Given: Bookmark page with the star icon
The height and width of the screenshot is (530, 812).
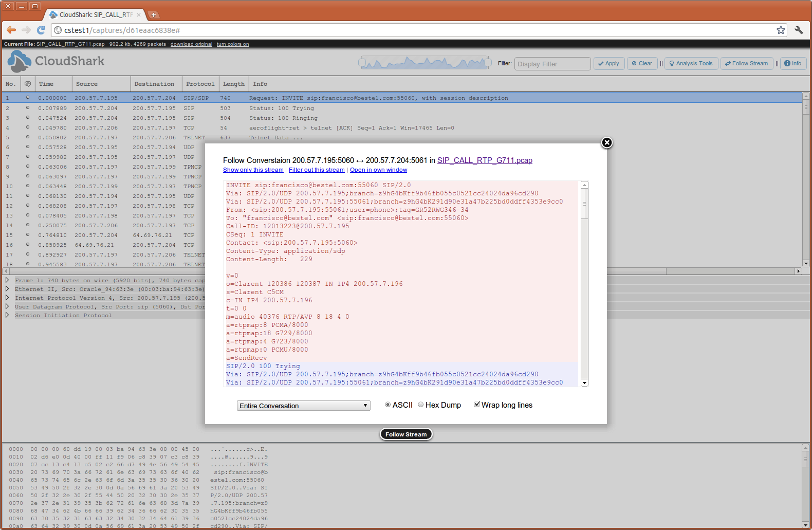Looking at the screenshot, I should pyautogui.click(x=781, y=30).
